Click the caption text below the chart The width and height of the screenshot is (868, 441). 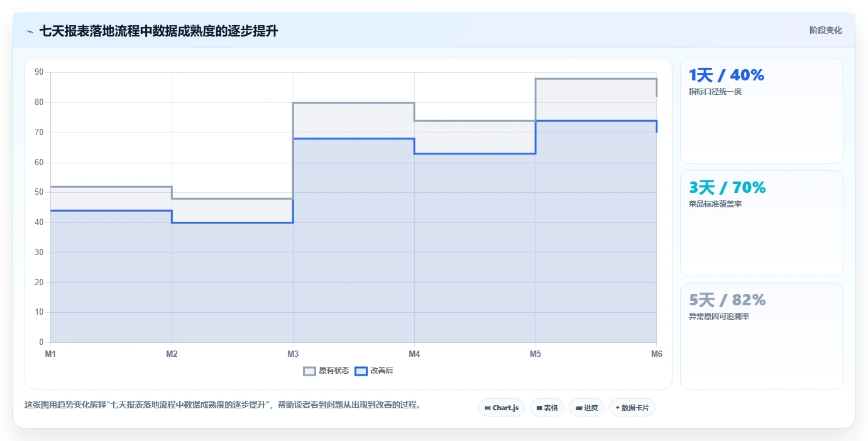[222, 405]
